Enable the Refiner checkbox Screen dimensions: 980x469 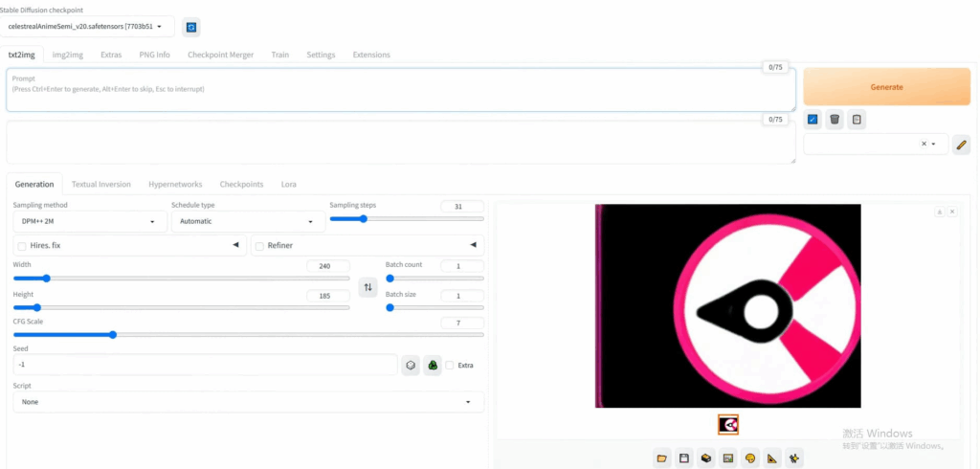(x=259, y=246)
